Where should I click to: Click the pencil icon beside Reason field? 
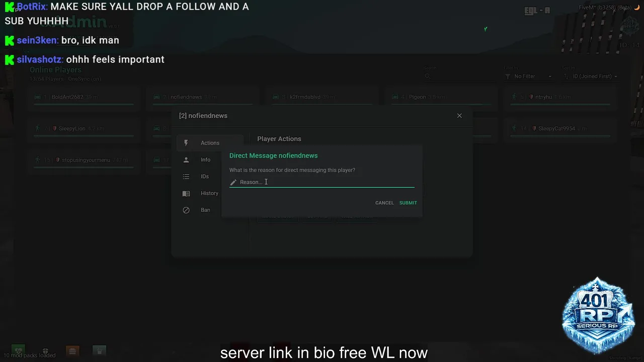point(233,182)
